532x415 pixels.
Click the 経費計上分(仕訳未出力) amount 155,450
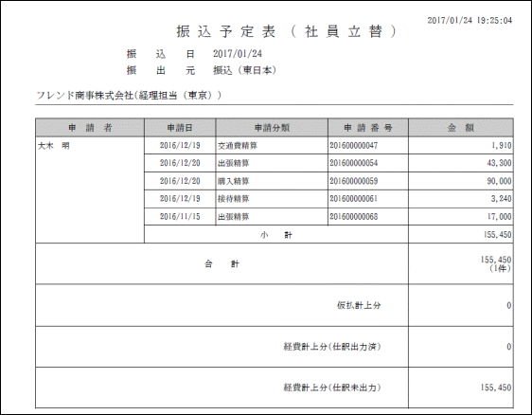(x=496, y=388)
